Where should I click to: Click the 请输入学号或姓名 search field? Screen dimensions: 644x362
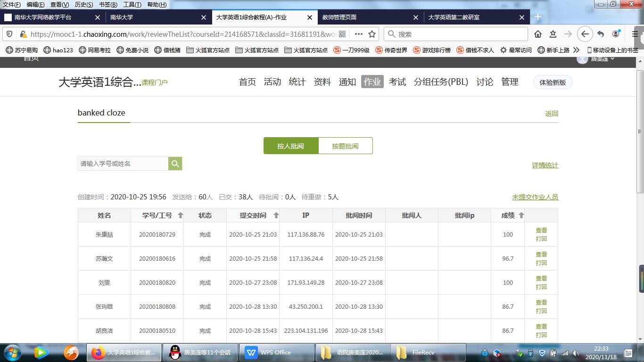click(123, 164)
